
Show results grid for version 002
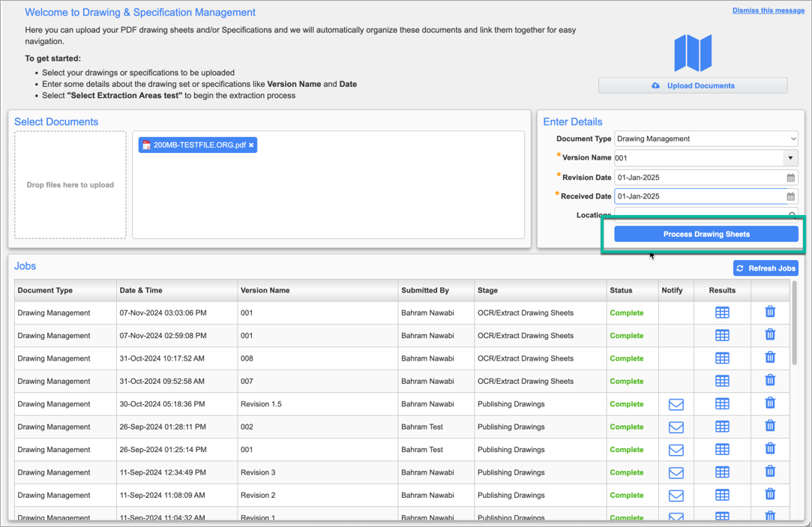point(722,427)
